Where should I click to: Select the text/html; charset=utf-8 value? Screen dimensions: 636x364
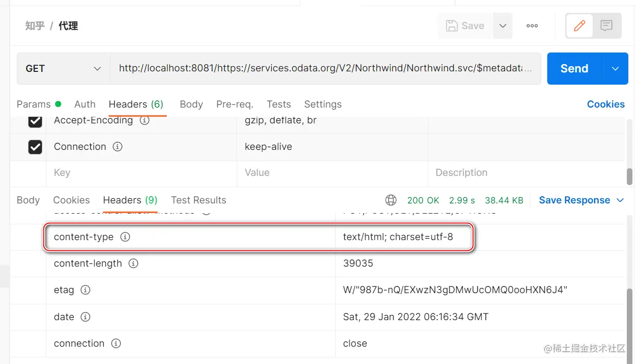[398, 237]
